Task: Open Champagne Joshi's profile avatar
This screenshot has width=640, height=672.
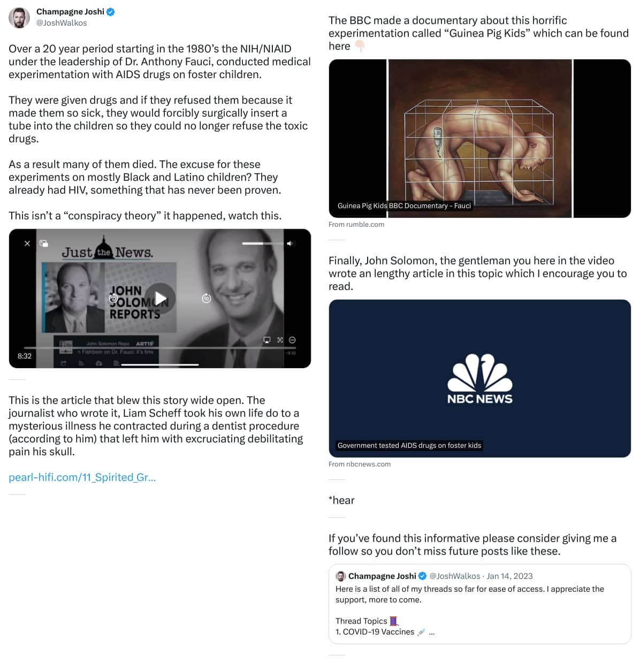Action: 19,17
